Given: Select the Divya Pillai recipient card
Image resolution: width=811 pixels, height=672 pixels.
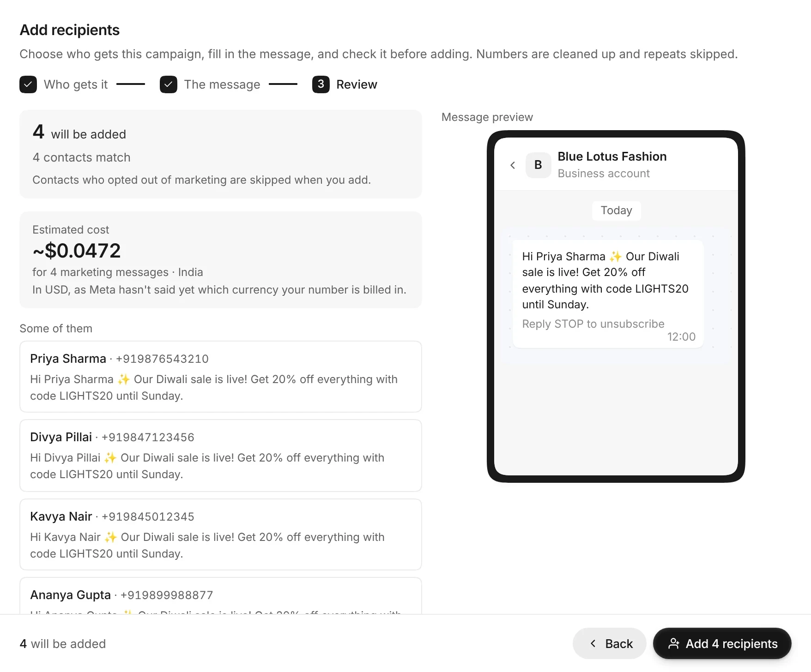Looking at the screenshot, I should (221, 456).
